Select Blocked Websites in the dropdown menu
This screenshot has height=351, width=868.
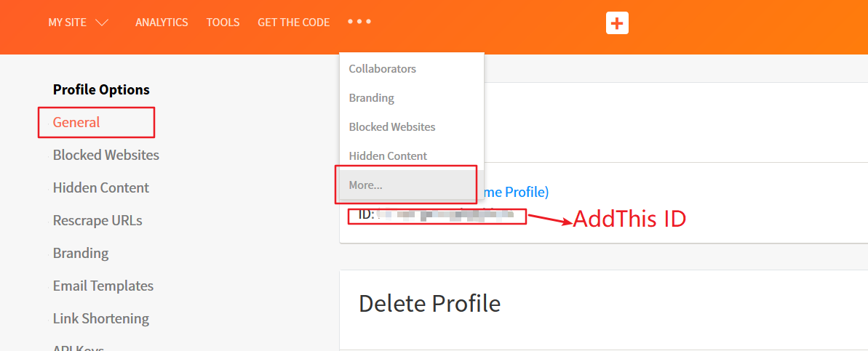click(391, 127)
